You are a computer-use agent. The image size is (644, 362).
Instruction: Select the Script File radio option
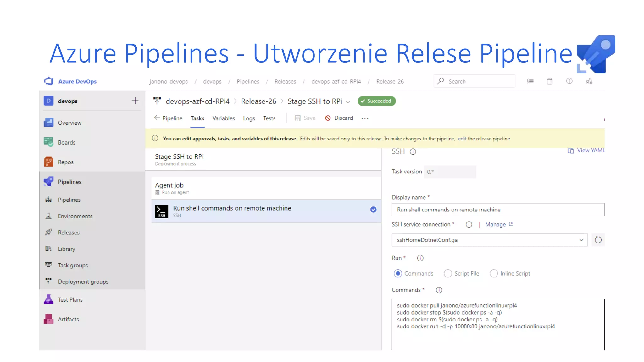click(x=448, y=273)
